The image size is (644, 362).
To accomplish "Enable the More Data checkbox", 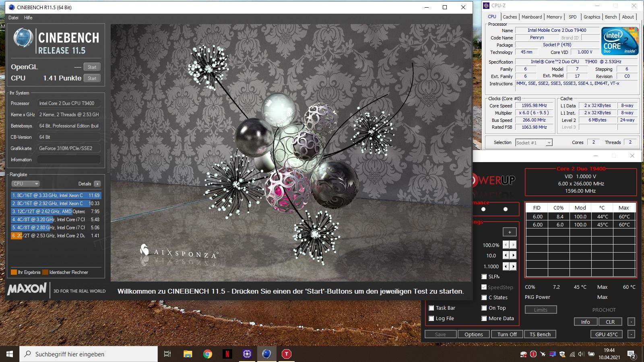I will (484, 319).
